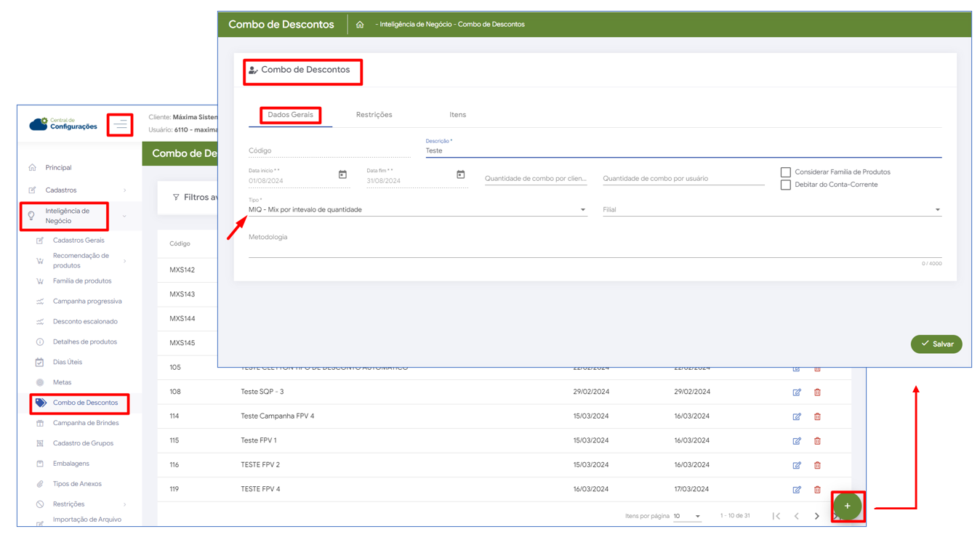Image resolution: width=980 pixels, height=537 pixels.
Task: Toggle Debitar do Conta-Corrente checkbox
Action: (785, 185)
